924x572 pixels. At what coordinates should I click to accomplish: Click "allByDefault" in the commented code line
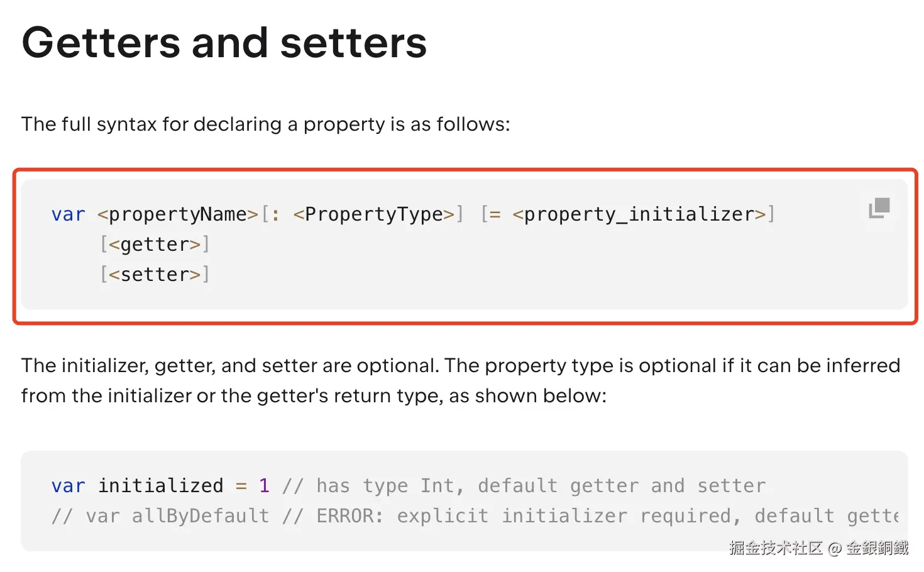point(201,516)
